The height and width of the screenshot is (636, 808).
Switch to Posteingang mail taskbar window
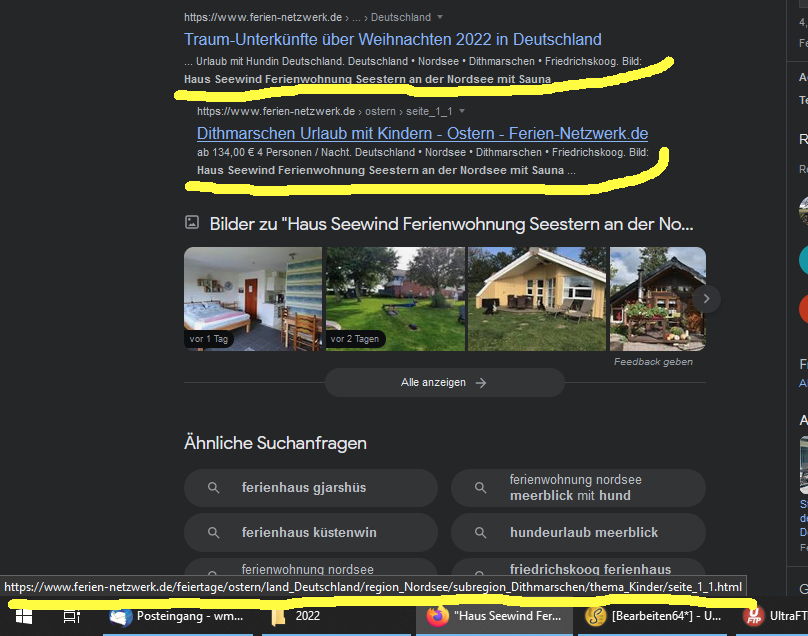click(x=178, y=616)
